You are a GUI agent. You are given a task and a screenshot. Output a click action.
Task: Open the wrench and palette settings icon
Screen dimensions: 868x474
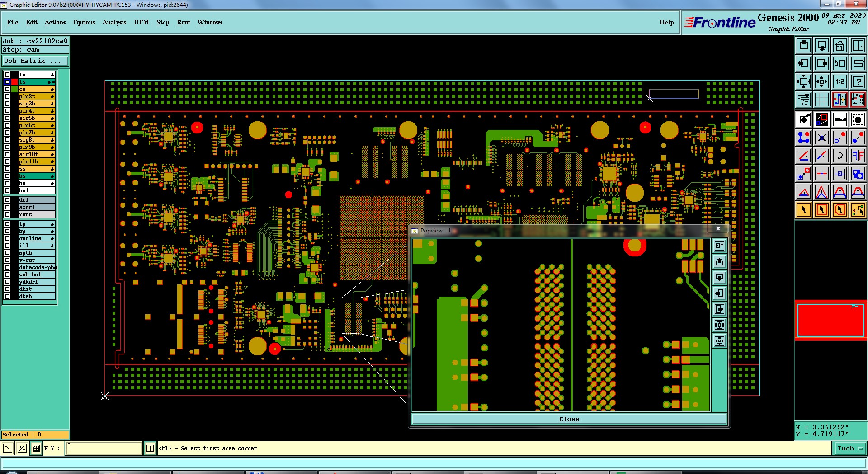click(x=804, y=99)
